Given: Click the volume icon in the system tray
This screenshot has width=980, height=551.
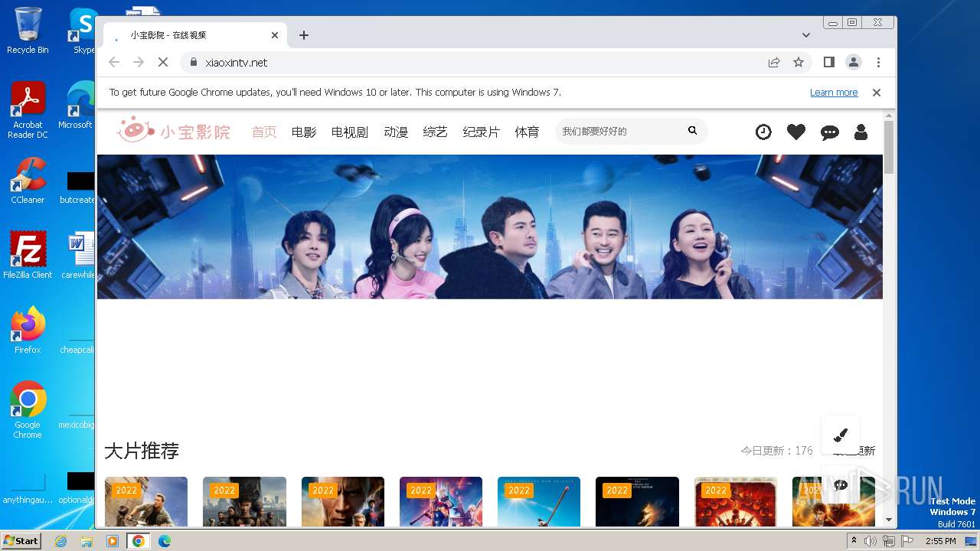Looking at the screenshot, I should click(871, 541).
